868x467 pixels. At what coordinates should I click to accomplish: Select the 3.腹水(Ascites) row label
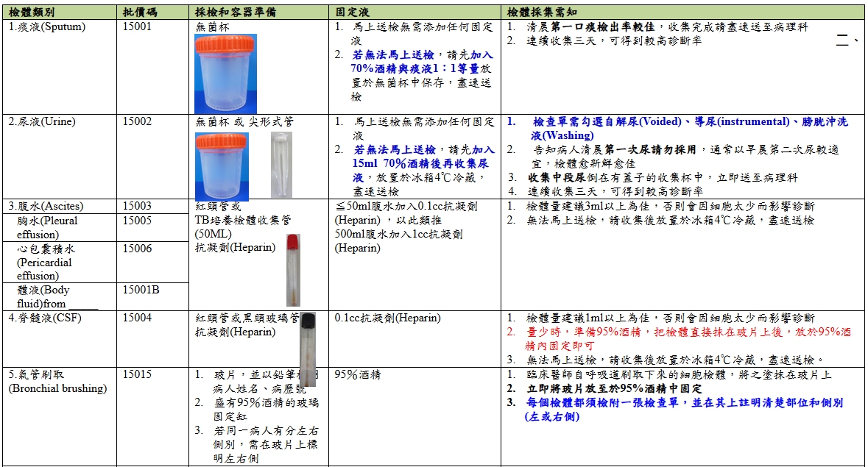(46, 206)
